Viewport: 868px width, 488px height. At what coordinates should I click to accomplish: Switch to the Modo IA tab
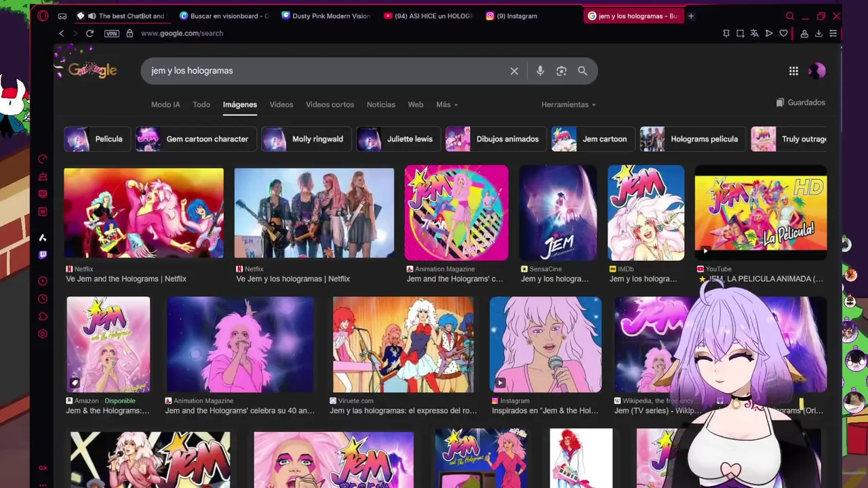(x=165, y=104)
